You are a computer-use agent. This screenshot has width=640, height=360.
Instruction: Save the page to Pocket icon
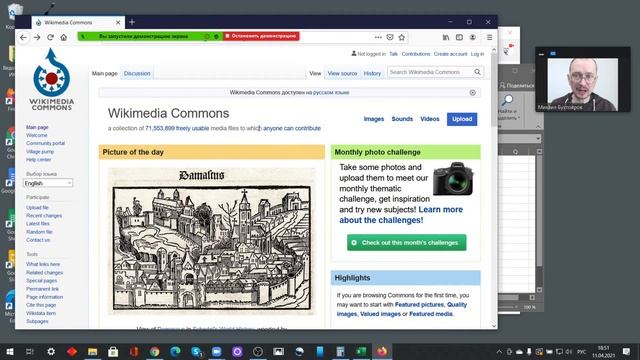(x=390, y=37)
